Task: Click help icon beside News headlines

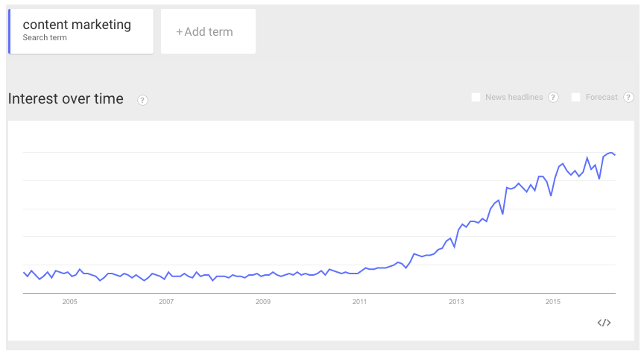Action: click(553, 98)
